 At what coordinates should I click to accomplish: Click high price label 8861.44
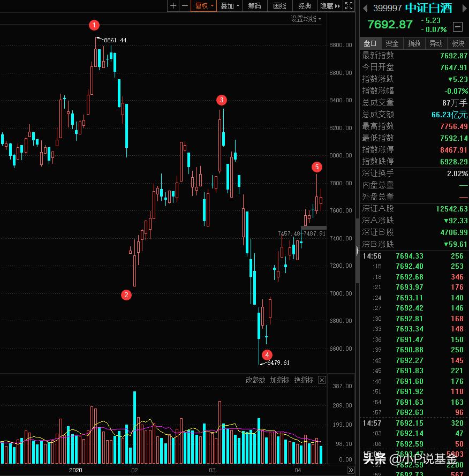(x=115, y=40)
